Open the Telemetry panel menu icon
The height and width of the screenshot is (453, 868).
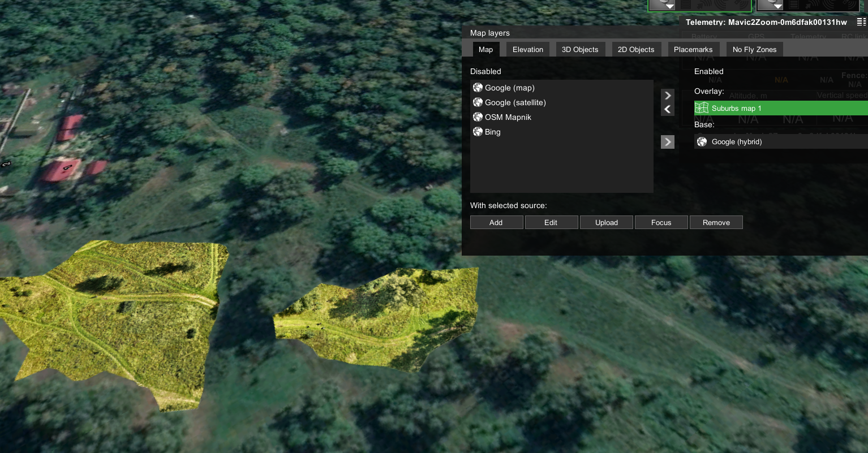[861, 22]
